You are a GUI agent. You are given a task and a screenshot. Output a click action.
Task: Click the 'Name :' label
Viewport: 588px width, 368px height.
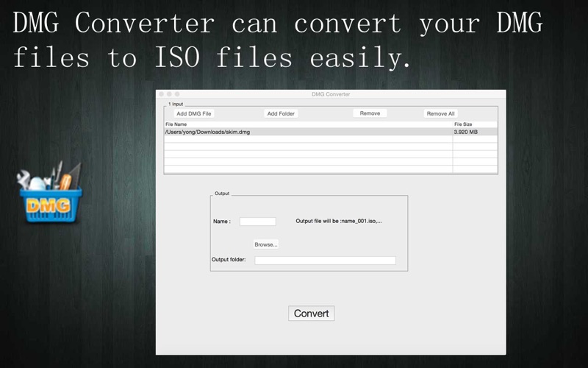tap(222, 222)
